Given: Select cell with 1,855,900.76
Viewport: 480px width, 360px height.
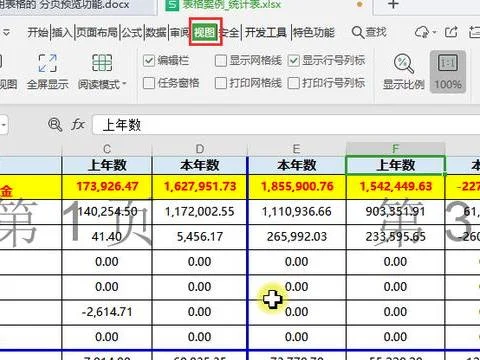Looking at the screenshot, I should tap(297, 186).
